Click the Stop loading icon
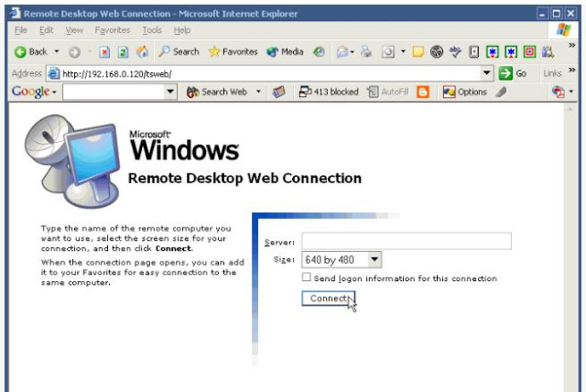The height and width of the screenshot is (392, 586). (104, 52)
